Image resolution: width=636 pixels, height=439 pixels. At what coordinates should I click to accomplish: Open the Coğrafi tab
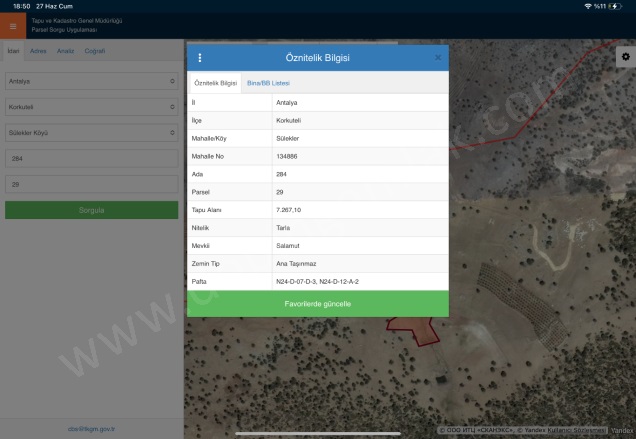pyautogui.click(x=94, y=50)
